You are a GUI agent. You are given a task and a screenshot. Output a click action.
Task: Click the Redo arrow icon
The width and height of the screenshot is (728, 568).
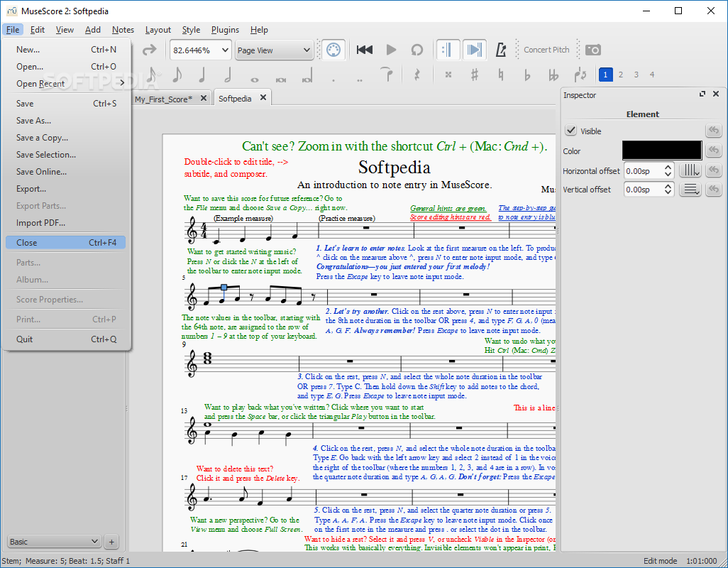click(149, 50)
